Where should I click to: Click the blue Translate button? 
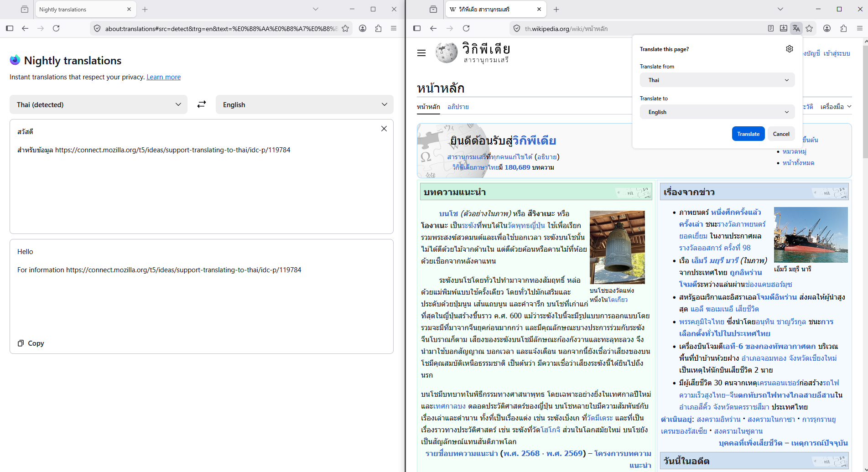pos(748,134)
